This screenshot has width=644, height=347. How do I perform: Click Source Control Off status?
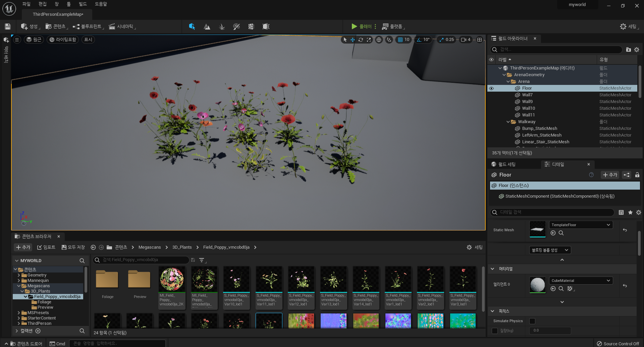tap(618, 344)
